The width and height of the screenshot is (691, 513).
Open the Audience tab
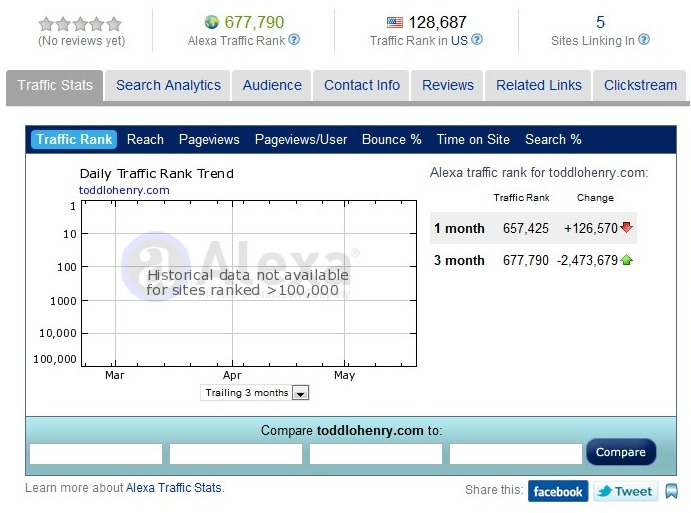coord(272,85)
